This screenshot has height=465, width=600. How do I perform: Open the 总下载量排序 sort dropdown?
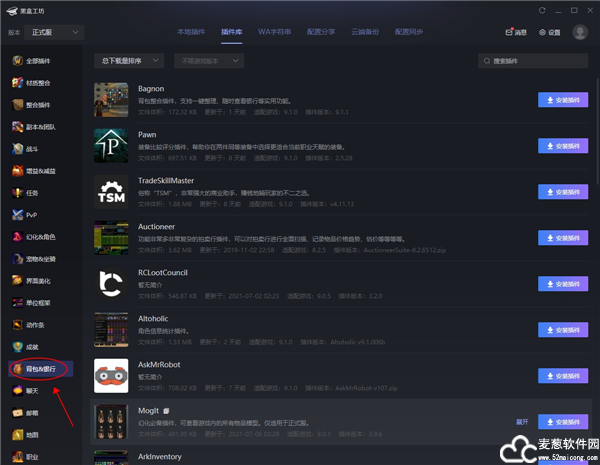(x=127, y=61)
